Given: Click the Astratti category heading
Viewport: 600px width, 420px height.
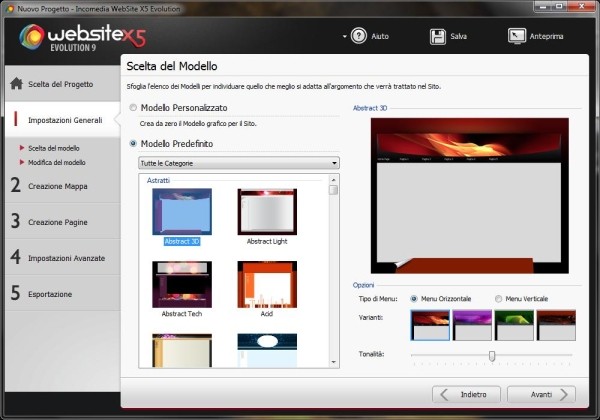Looking at the screenshot, I should pyautogui.click(x=158, y=180).
